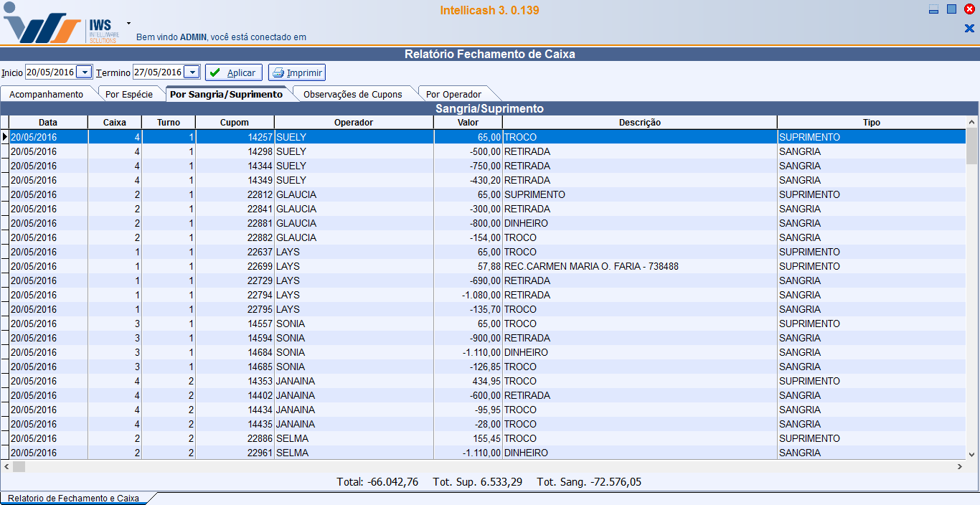The image size is (980, 505).
Task: Print the report with Imprimir
Action: pos(297,72)
